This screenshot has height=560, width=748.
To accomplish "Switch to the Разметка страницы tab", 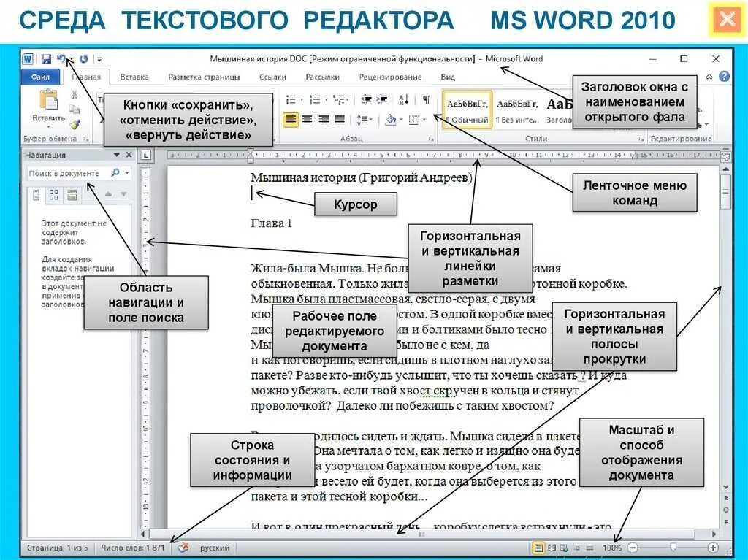I will 205,77.
